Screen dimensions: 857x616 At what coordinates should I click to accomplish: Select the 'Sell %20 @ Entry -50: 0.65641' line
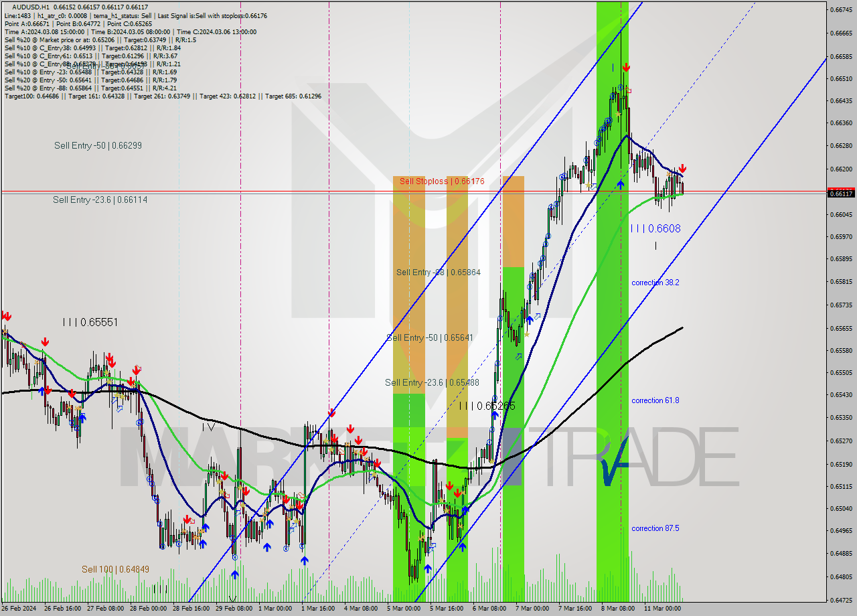coord(90,80)
